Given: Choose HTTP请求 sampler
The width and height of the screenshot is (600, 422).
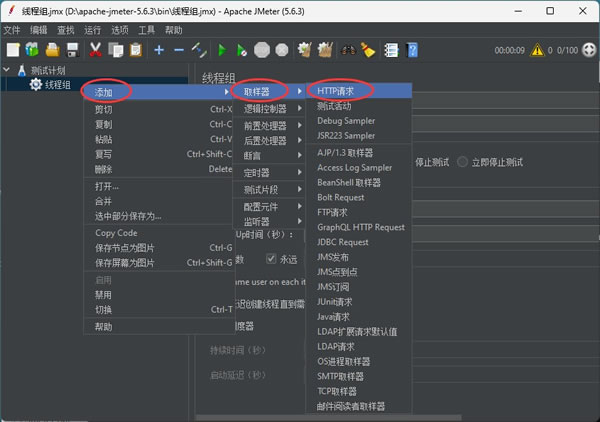Looking at the screenshot, I should pos(359,91).
